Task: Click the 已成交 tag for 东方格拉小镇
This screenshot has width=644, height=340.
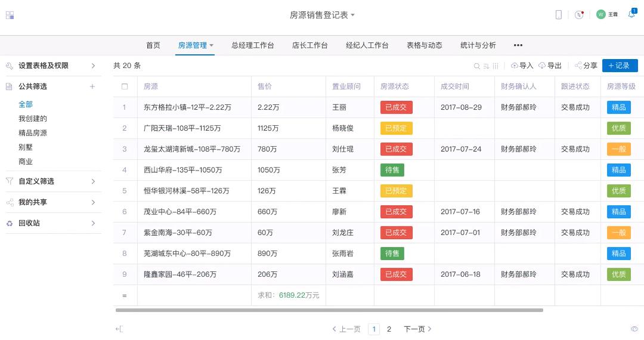Action: coord(397,107)
